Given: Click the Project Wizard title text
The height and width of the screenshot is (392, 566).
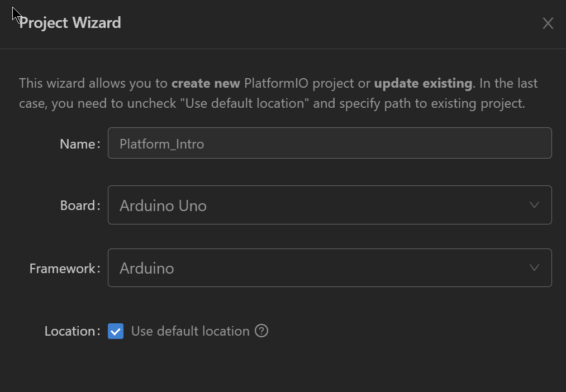Looking at the screenshot, I should 70,23.
